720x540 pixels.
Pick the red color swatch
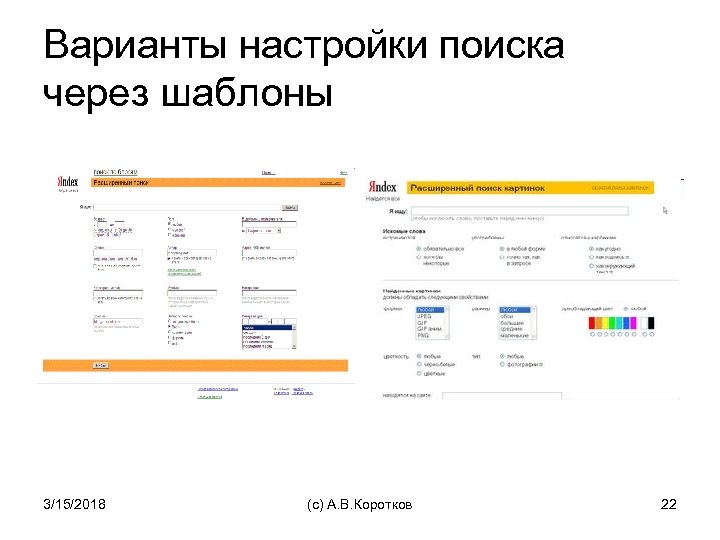[x=592, y=323]
